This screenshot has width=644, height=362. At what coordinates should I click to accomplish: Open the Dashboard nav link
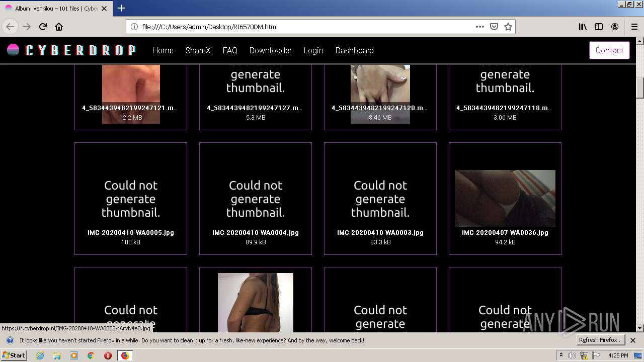355,50
